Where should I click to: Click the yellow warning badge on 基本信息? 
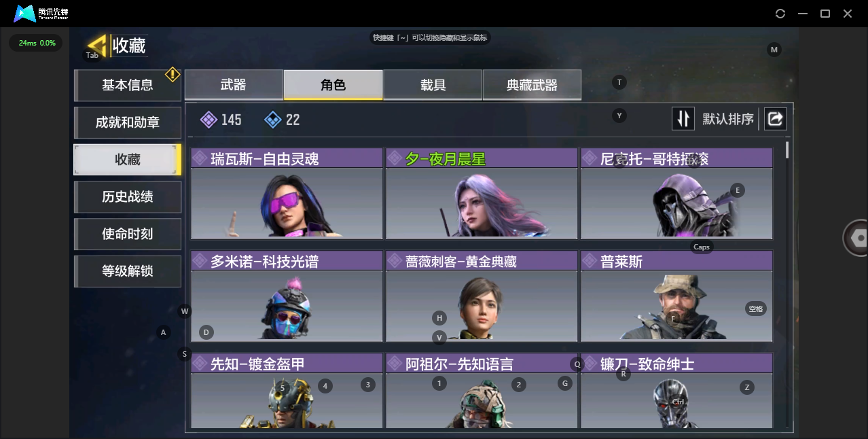[x=173, y=74]
